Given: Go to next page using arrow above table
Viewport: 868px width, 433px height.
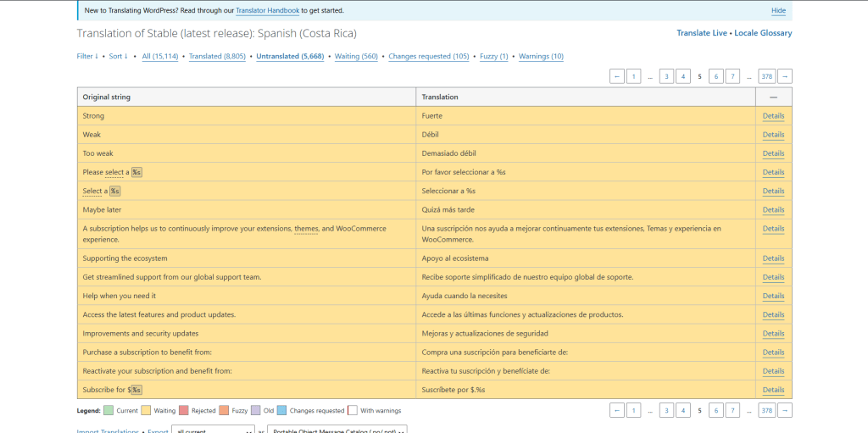Looking at the screenshot, I should (x=784, y=76).
